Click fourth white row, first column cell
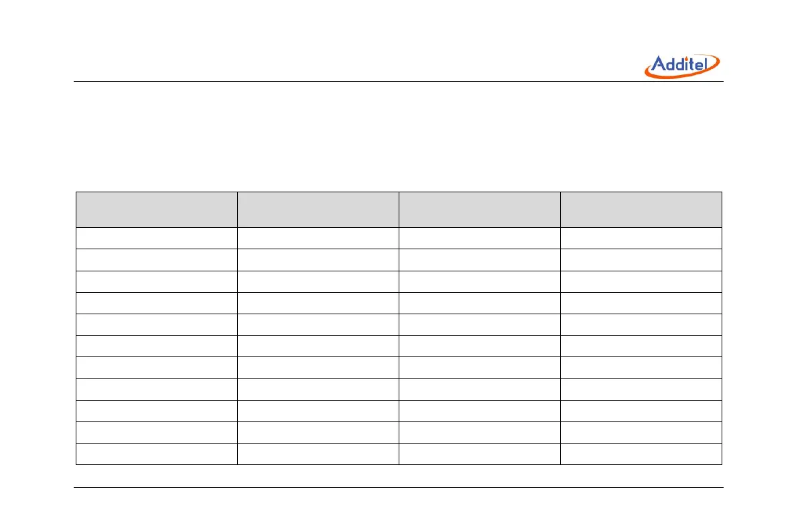 156,303
